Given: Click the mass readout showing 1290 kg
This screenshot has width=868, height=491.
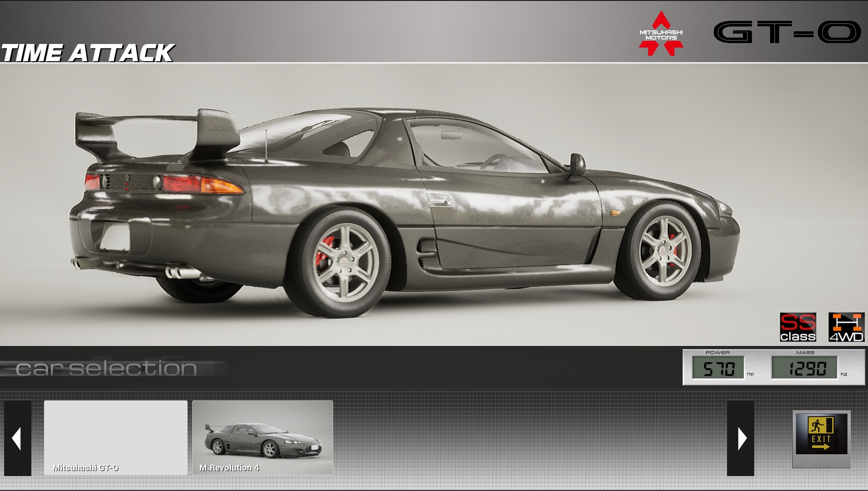Looking at the screenshot, I should [805, 368].
